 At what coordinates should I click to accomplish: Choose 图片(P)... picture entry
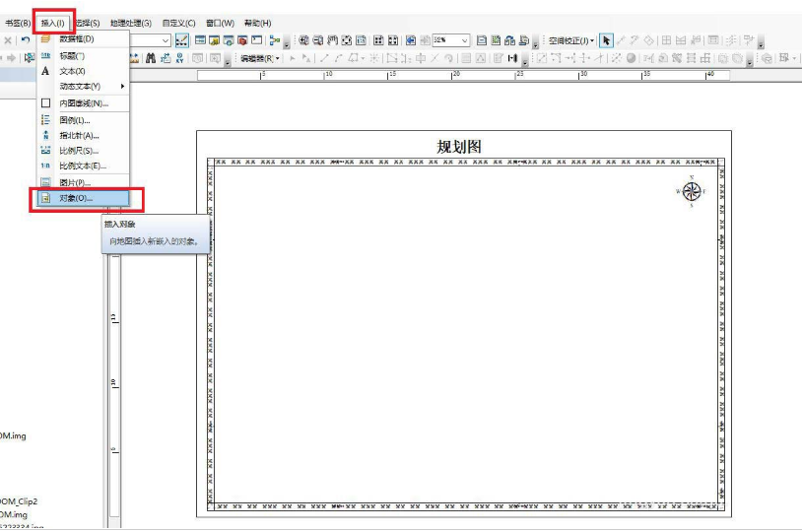tap(84, 182)
